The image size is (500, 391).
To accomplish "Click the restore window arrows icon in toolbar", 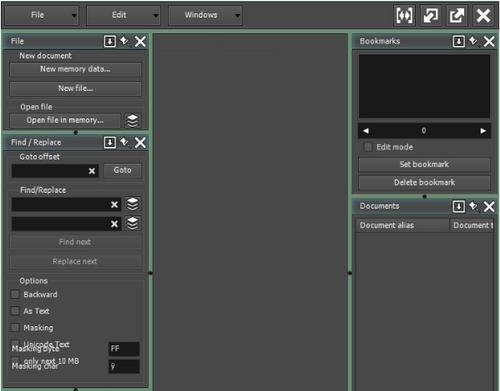I will (430, 15).
